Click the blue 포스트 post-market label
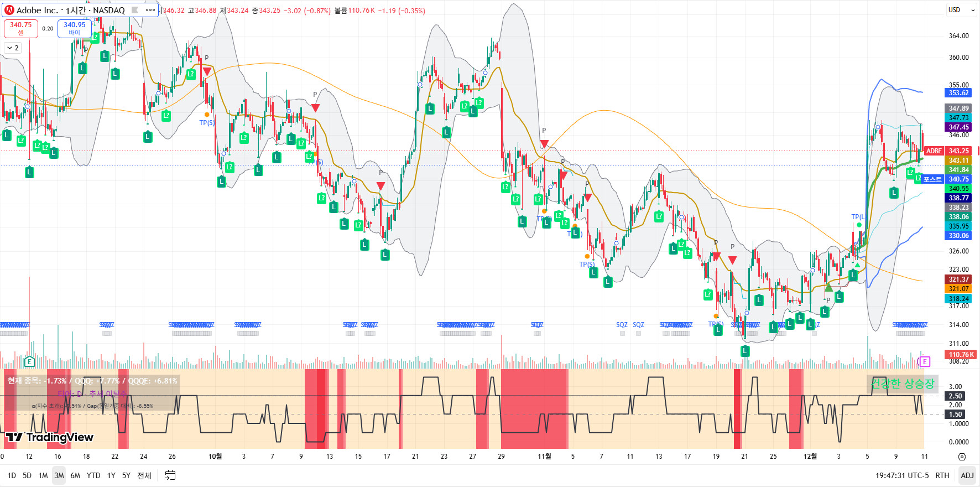980x487 pixels. [932, 179]
